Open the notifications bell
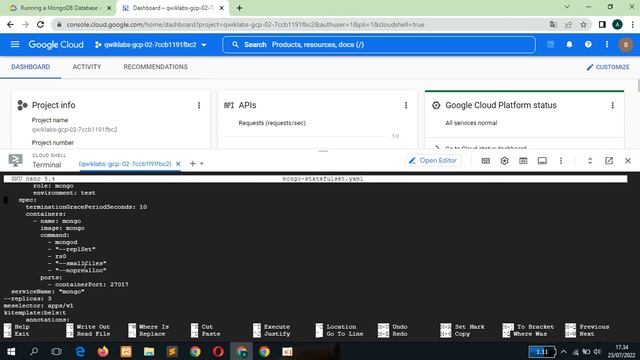640x360 pixels. click(x=569, y=44)
